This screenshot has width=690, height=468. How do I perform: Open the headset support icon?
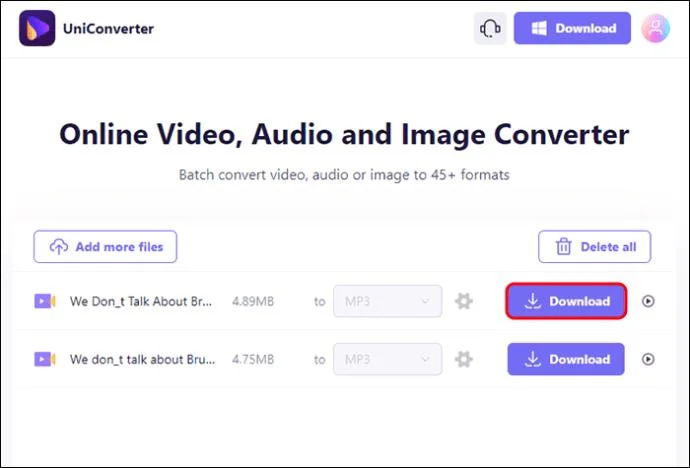pos(490,29)
